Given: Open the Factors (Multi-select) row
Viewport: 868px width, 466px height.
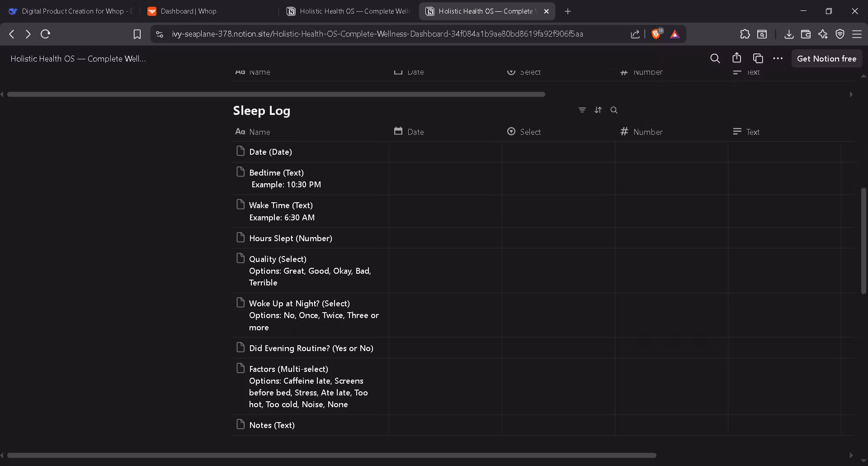Looking at the screenshot, I should [310, 386].
